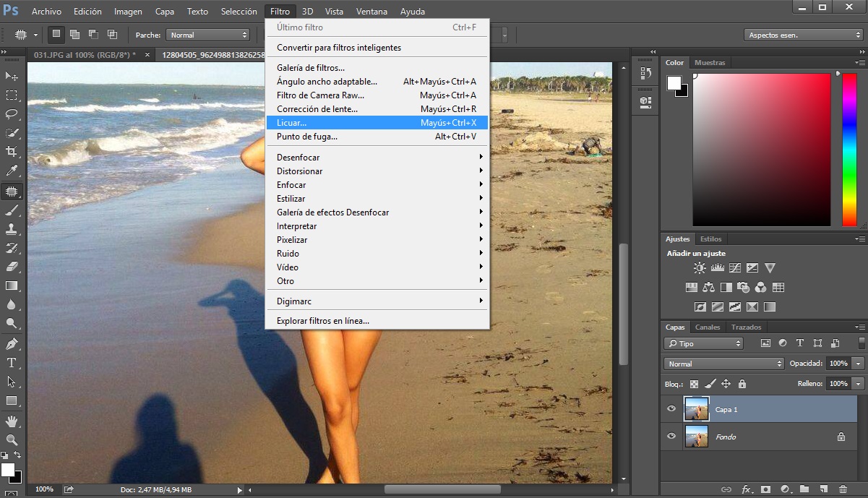Choose Punto de fuga...
This screenshot has width=868, height=498.
pos(377,137)
